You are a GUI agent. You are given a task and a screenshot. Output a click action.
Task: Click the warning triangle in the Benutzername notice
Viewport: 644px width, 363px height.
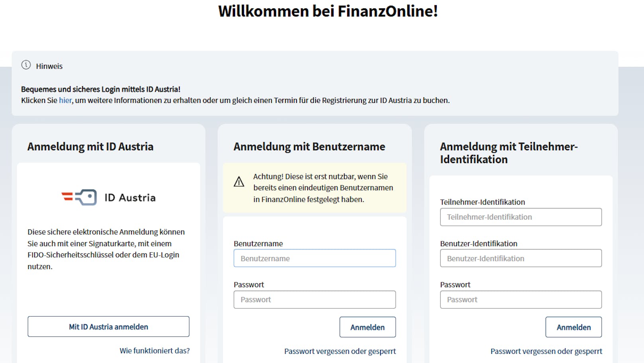tap(239, 181)
